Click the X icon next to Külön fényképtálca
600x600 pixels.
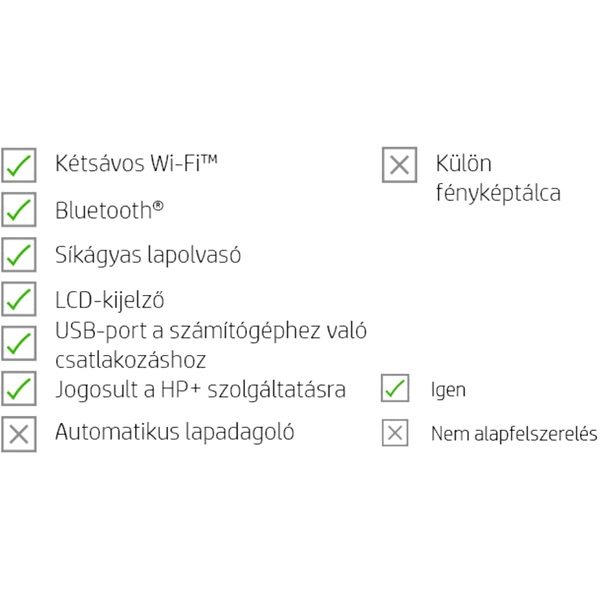click(x=399, y=165)
